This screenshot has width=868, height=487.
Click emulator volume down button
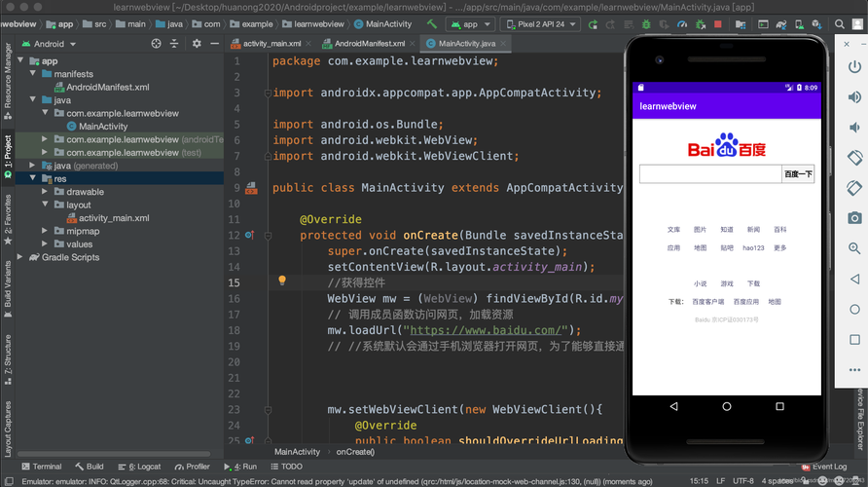tap(854, 128)
